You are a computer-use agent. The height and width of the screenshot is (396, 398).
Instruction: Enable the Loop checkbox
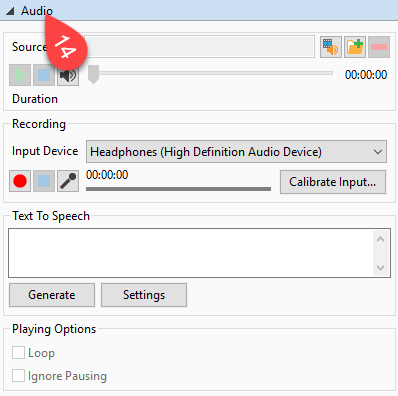click(x=18, y=352)
